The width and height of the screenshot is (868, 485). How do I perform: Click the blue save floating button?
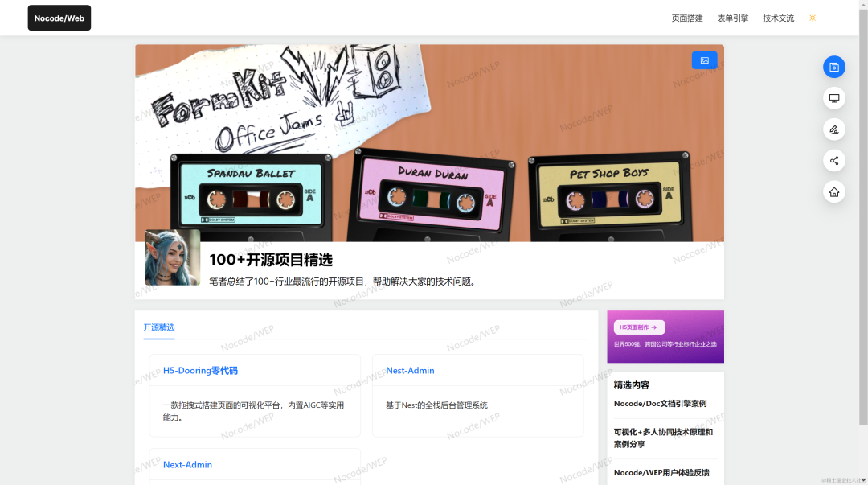(x=833, y=67)
